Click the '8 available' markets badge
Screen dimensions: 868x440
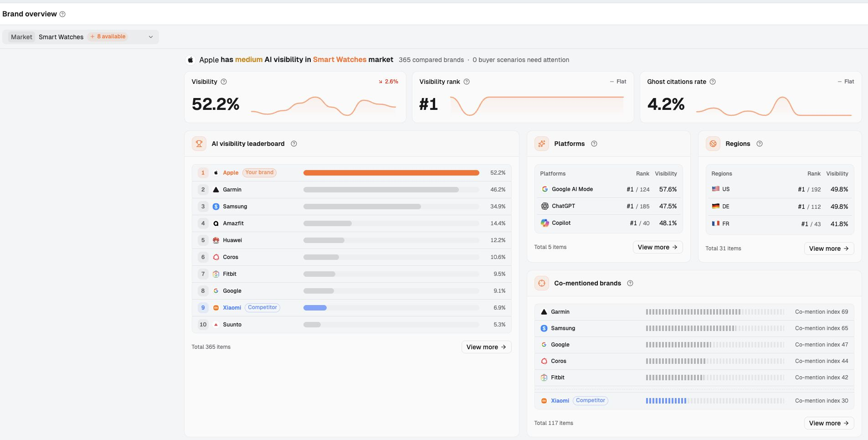click(x=108, y=36)
